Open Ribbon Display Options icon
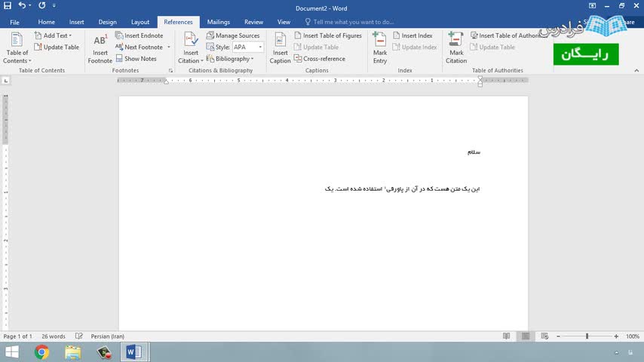The height and width of the screenshot is (362, 644). [x=592, y=6]
